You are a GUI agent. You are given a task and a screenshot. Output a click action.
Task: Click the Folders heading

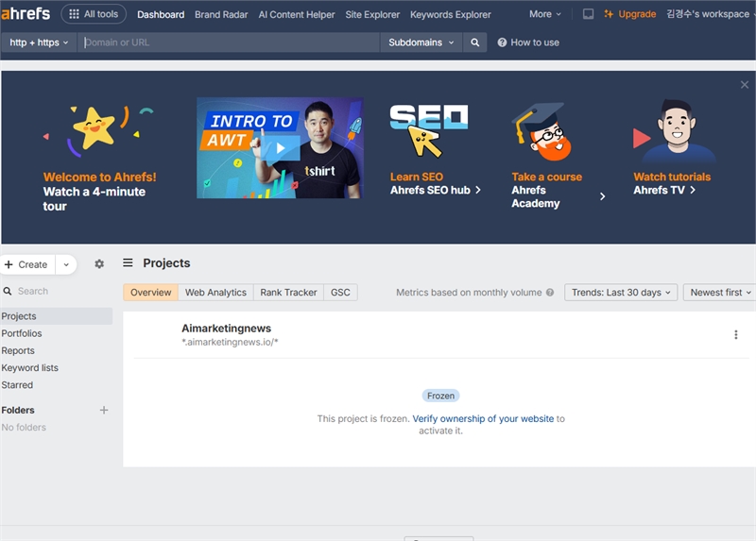[18, 410]
